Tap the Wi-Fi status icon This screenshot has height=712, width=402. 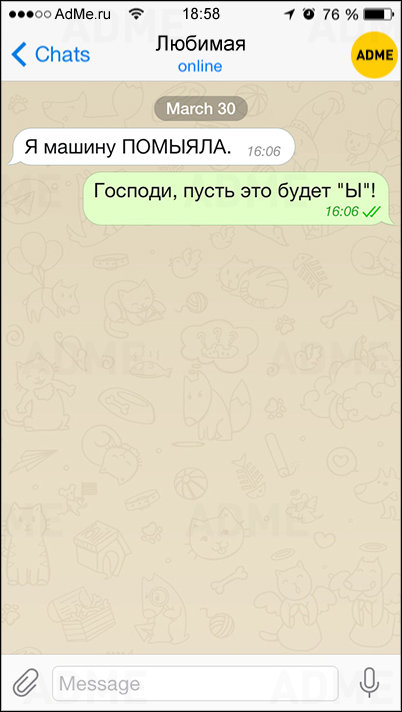coord(136,14)
